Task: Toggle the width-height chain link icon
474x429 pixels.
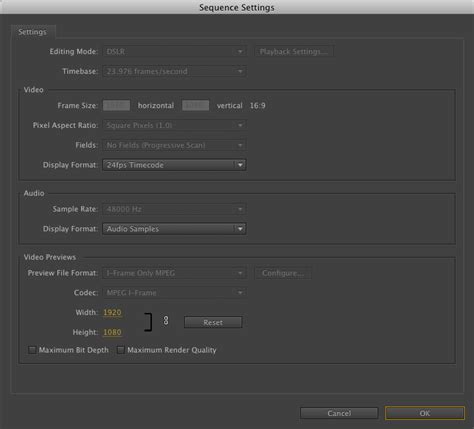Action: 166,321
